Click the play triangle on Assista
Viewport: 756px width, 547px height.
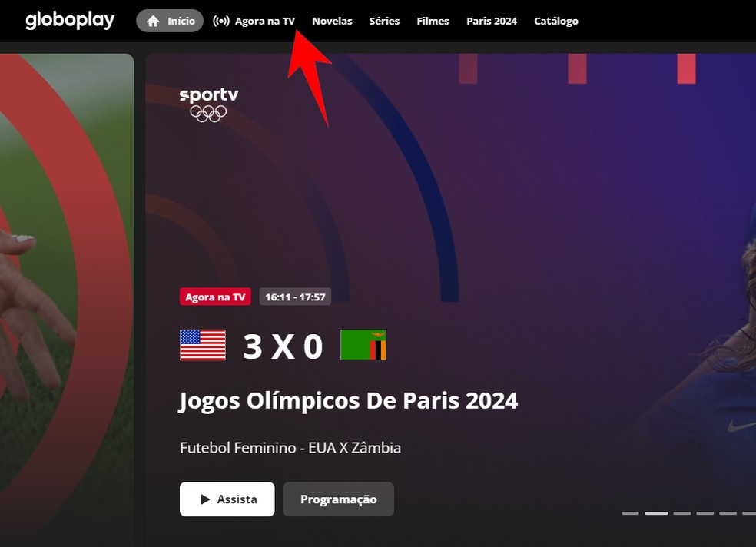[x=205, y=499]
